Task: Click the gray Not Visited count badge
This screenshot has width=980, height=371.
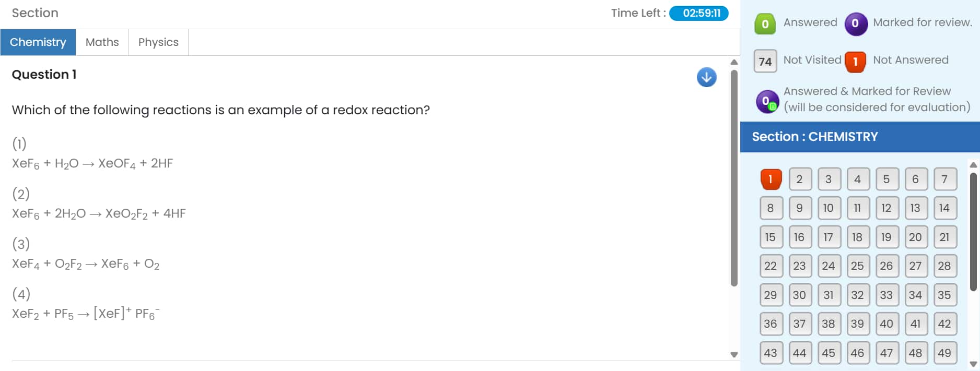Action: [x=765, y=61]
